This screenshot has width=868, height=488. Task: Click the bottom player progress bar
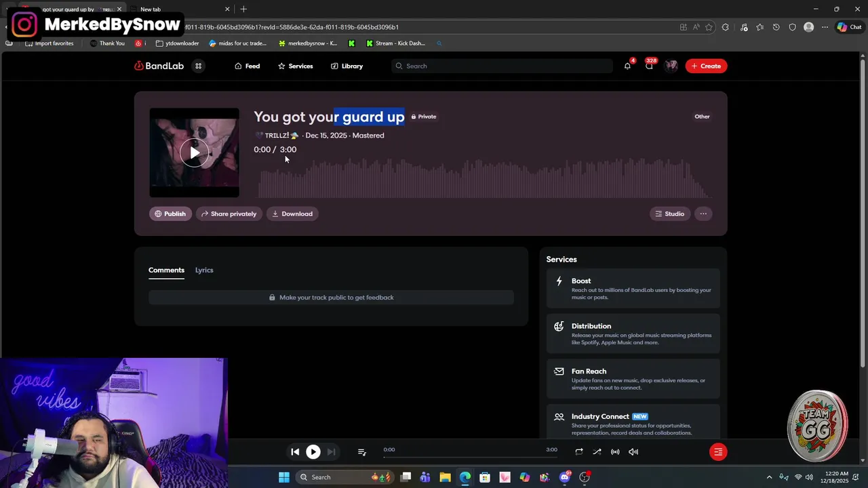click(x=469, y=457)
